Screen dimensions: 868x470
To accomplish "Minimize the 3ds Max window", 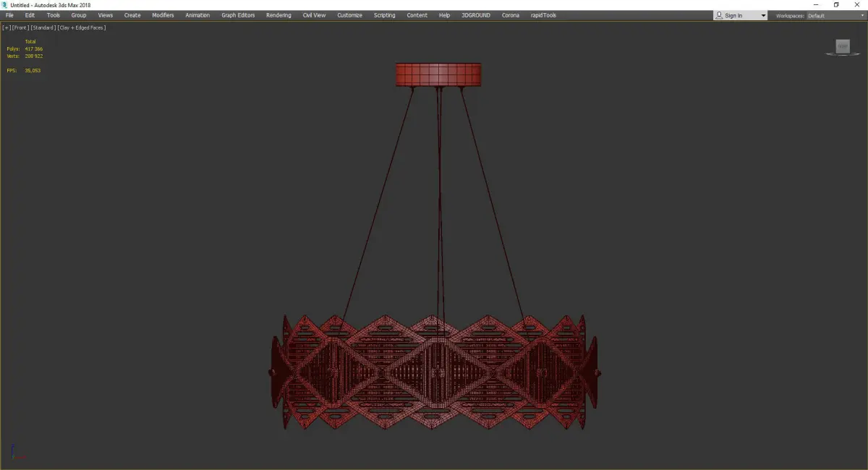I will coord(816,5).
